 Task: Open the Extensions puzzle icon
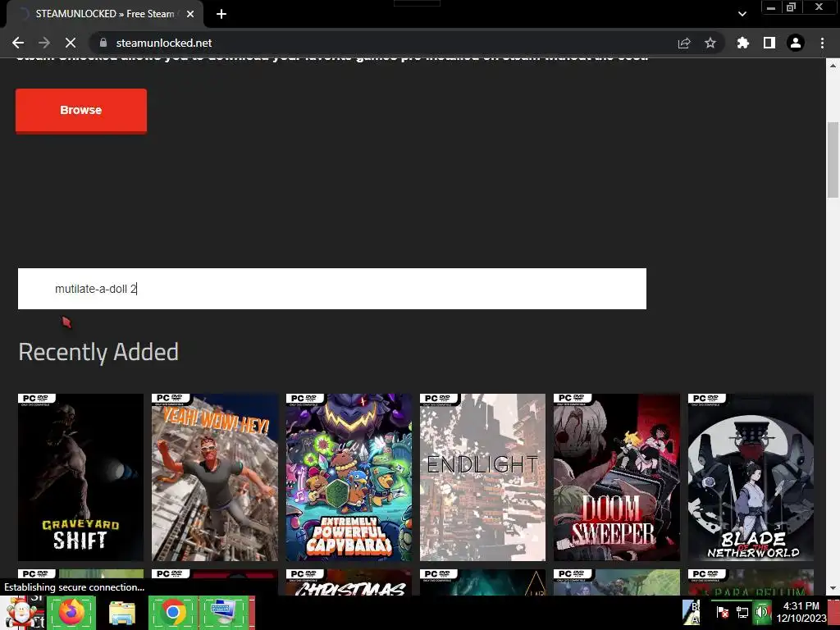click(x=743, y=43)
